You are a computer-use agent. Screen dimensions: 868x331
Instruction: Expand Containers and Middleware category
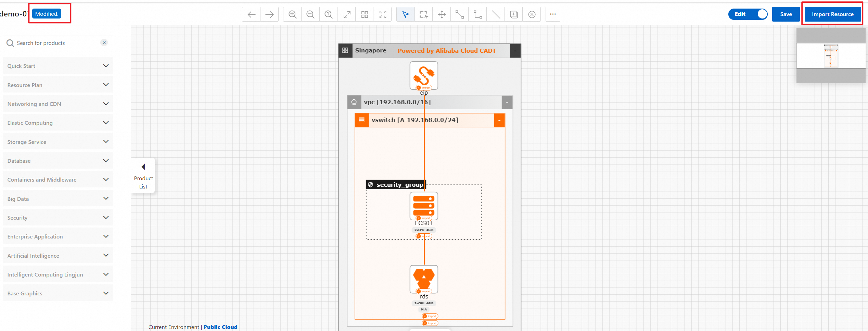click(x=58, y=180)
